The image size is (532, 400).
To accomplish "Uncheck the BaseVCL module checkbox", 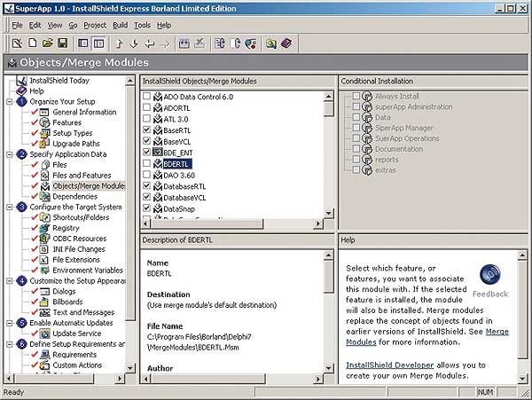I will (146, 141).
